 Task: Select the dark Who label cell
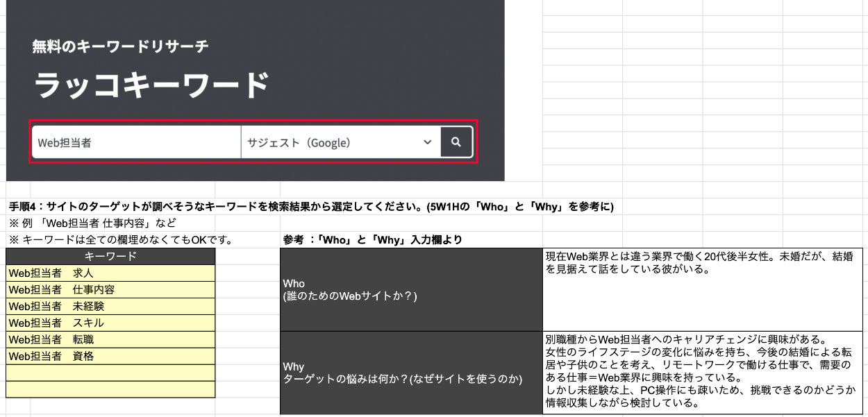click(x=411, y=289)
